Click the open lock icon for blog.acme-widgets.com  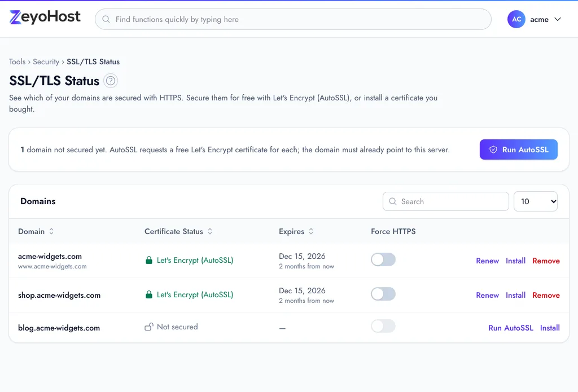(149, 327)
